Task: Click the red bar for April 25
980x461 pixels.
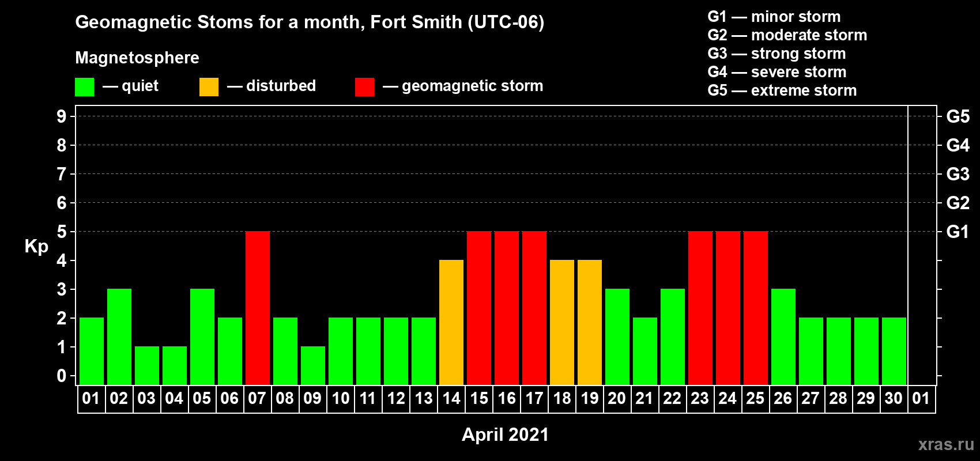Action: pos(756,308)
